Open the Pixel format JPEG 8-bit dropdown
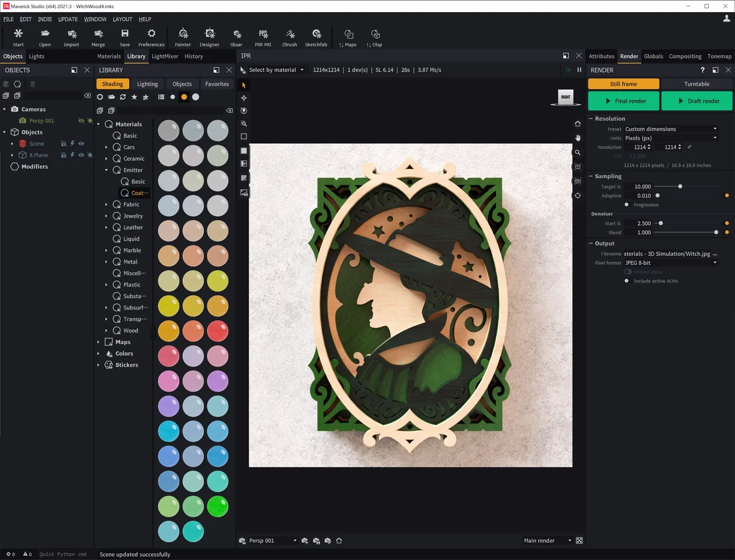The width and height of the screenshot is (735, 560). [x=671, y=262]
